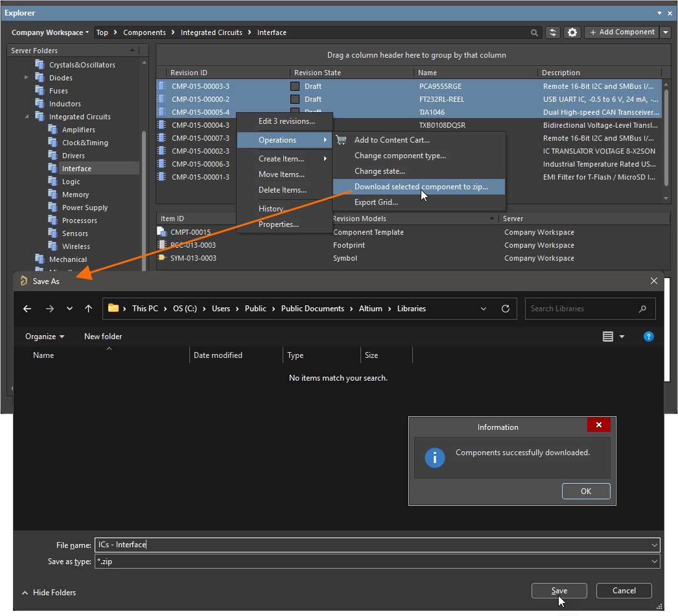Choose Download selected component to zip
Screen dimensions: 678x616
(x=419, y=187)
